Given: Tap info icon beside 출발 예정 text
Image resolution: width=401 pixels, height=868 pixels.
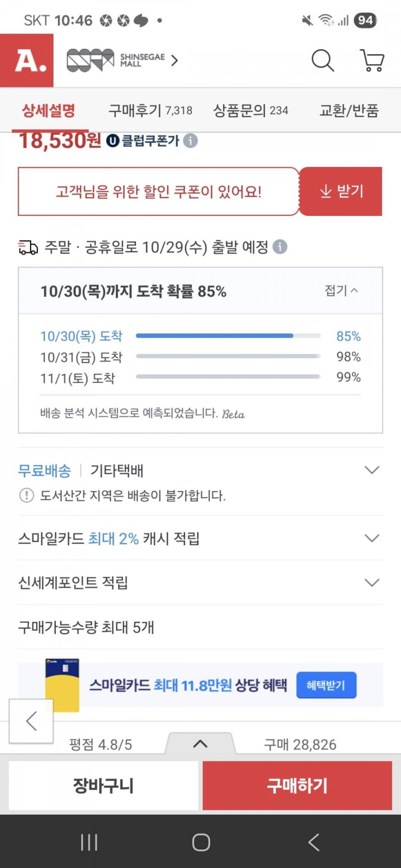Looking at the screenshot, I should 280,247.
